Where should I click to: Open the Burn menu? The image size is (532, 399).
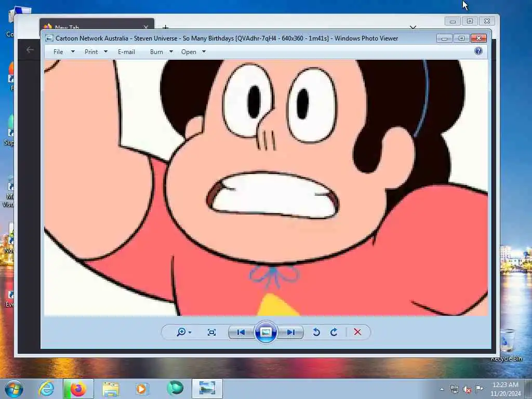(156, 52)
